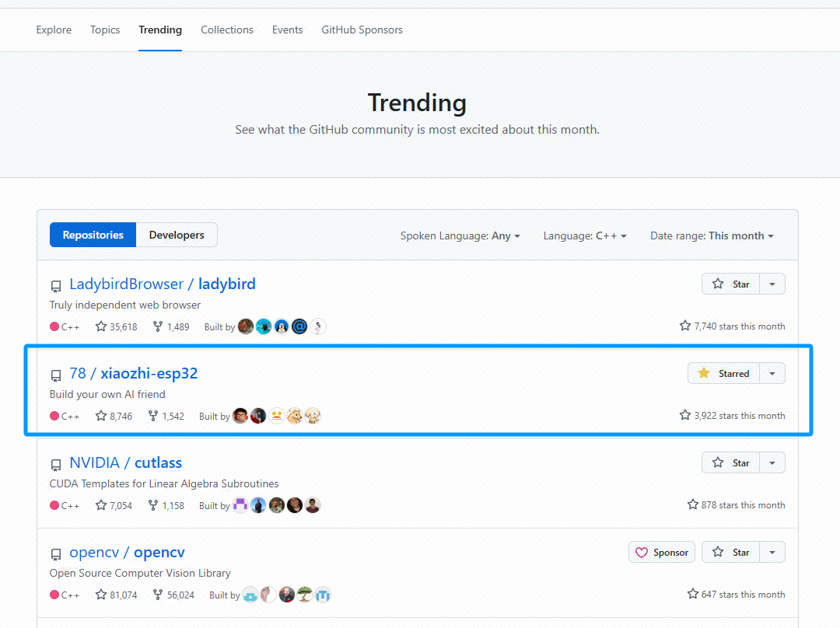Star the opencv repository

coord(730,552)
